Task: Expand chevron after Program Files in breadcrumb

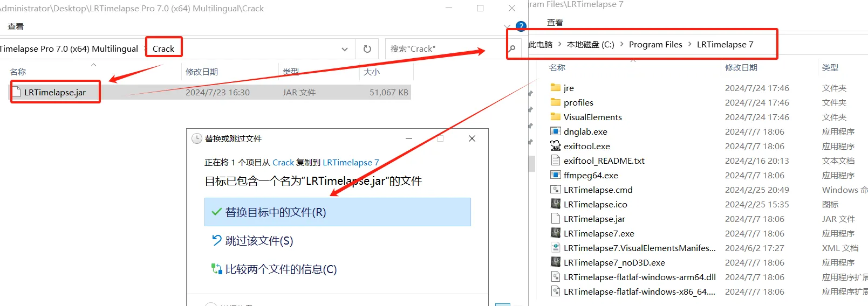Action: pyautogui.click(x=689, y=44)
